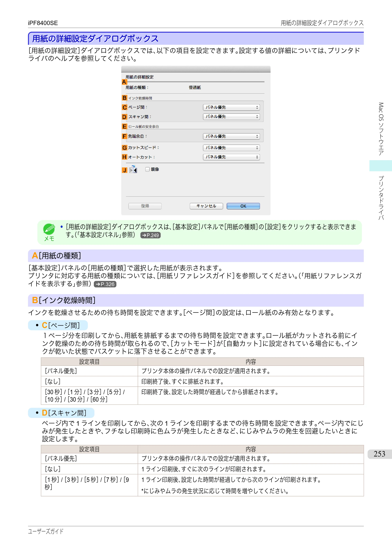The height and width of the screenshot is (554, 392).
Task: Follow the P.326 page link
Action: [105, 284]
